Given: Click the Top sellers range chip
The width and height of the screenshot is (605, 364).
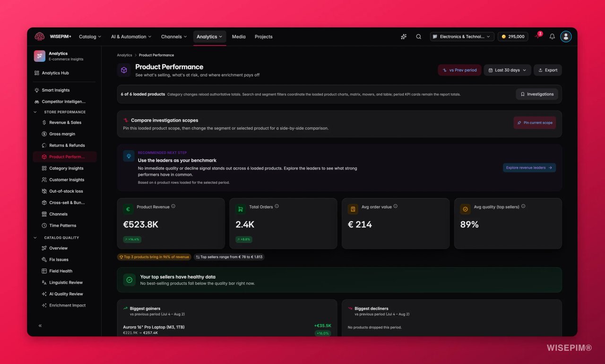Looking at the screenshot, I should point(229,257).
